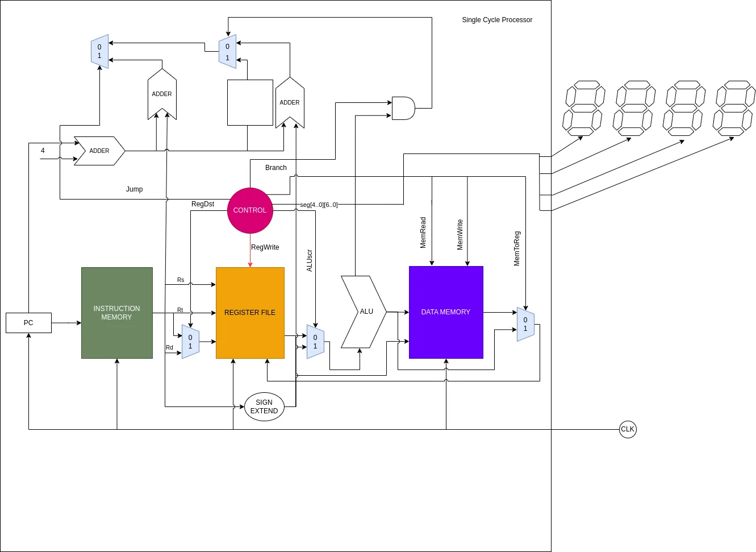The image size is (756, 552).
Task: Click the ALU shape
Action: tap(364, 312)
